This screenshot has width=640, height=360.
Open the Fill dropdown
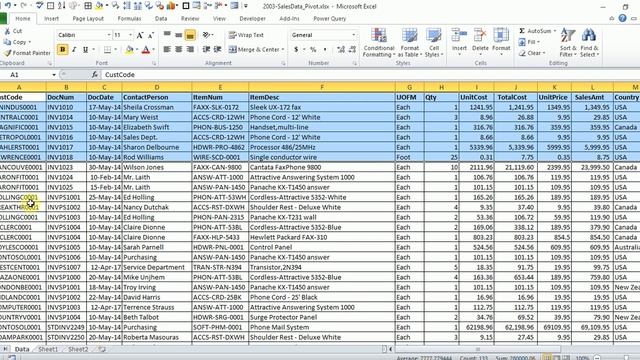529,42
